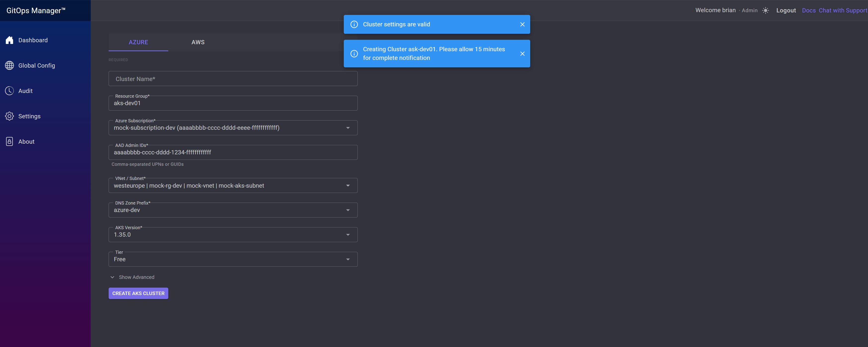This screenshot has width=868, height=347.
Task: Click the GitOps Manager logo title
Action: point(36,10)
